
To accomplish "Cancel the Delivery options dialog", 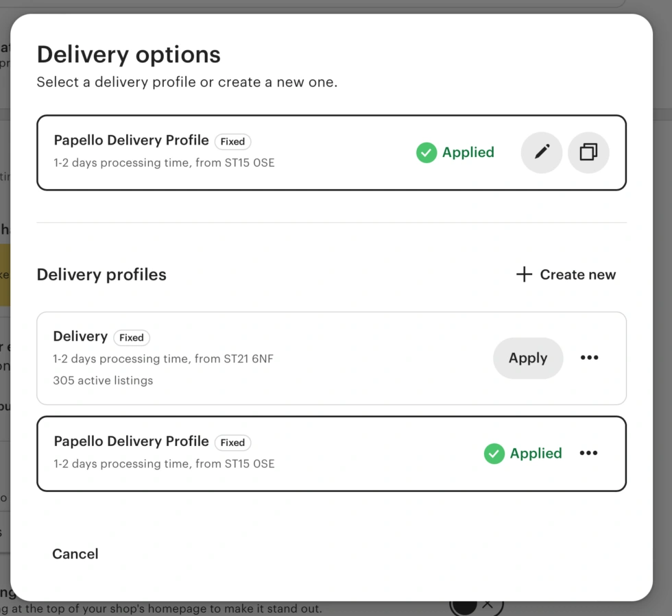I will tap(75, 554).
